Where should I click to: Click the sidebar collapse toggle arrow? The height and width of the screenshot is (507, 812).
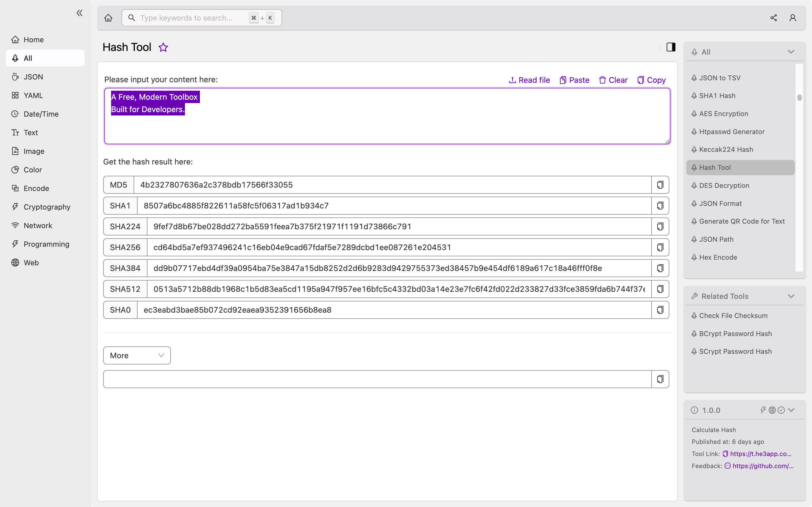pyautogui.click(x=80, y=13)
